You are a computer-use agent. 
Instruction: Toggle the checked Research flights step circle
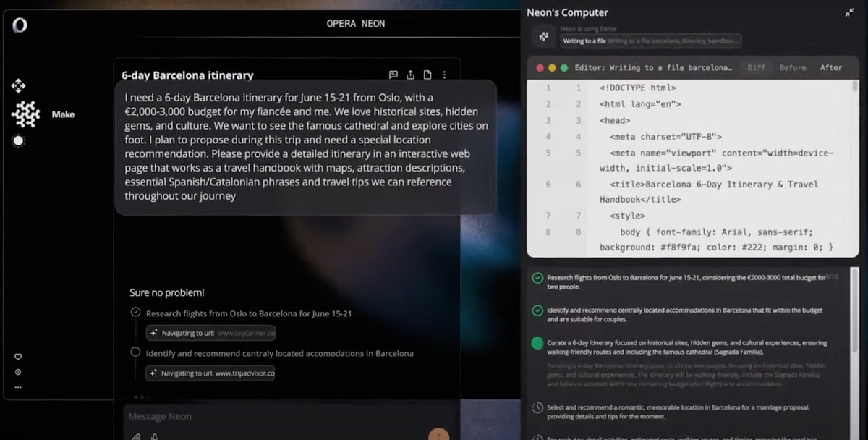click(x=135, y=313)
